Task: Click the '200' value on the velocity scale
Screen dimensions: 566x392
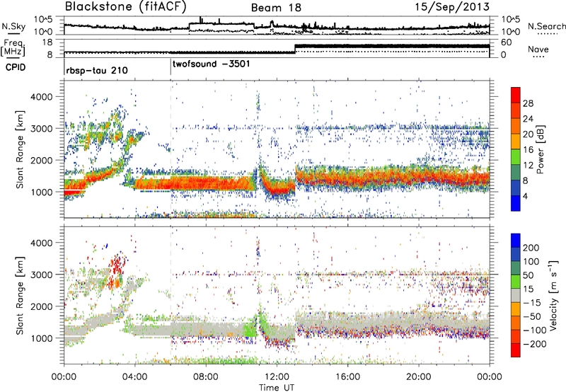Action: pos(531,248)
